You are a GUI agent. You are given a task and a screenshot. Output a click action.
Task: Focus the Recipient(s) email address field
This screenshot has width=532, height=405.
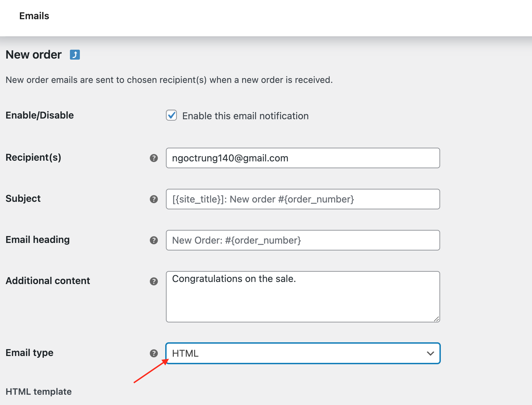(303, 158)
